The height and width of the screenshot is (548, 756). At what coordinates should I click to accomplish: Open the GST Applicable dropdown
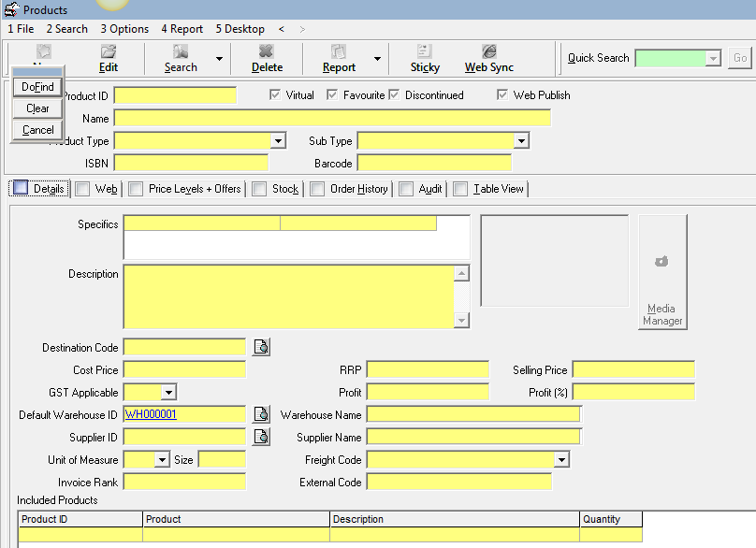click(168, 392)
